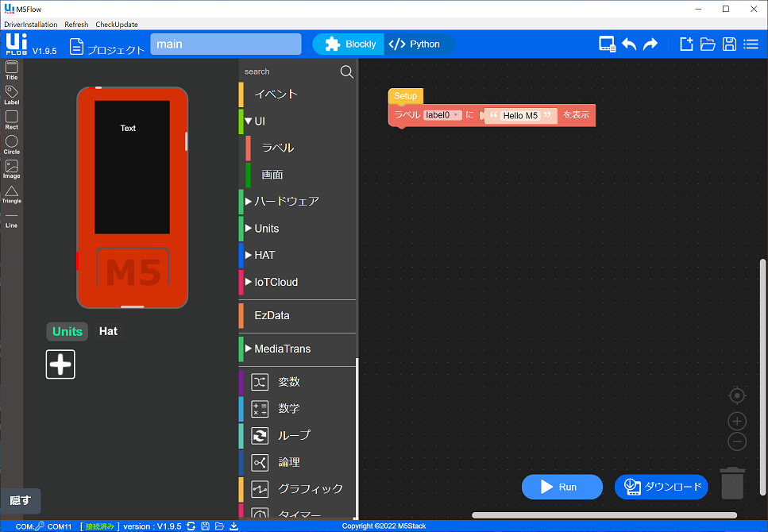Open a project from folder icon in top toolbar
Screen dimensions: 768x532
[x=708, y=44]
